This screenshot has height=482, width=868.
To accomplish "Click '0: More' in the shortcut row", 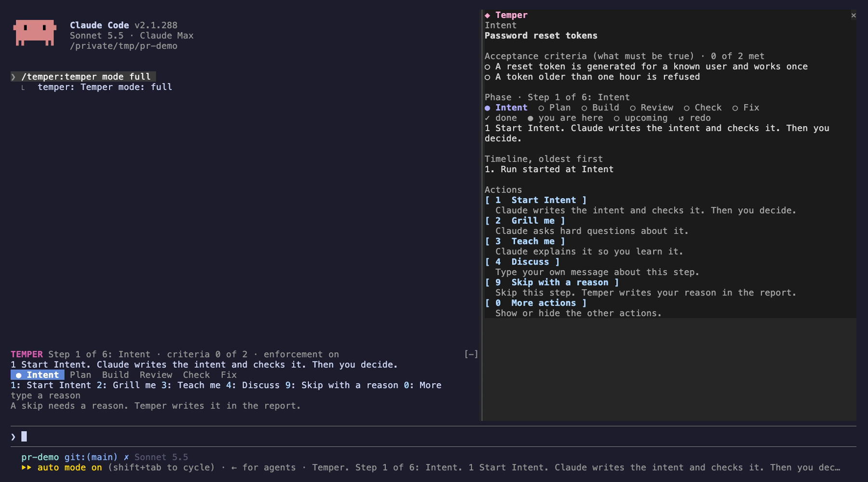I will coord(422,385).
